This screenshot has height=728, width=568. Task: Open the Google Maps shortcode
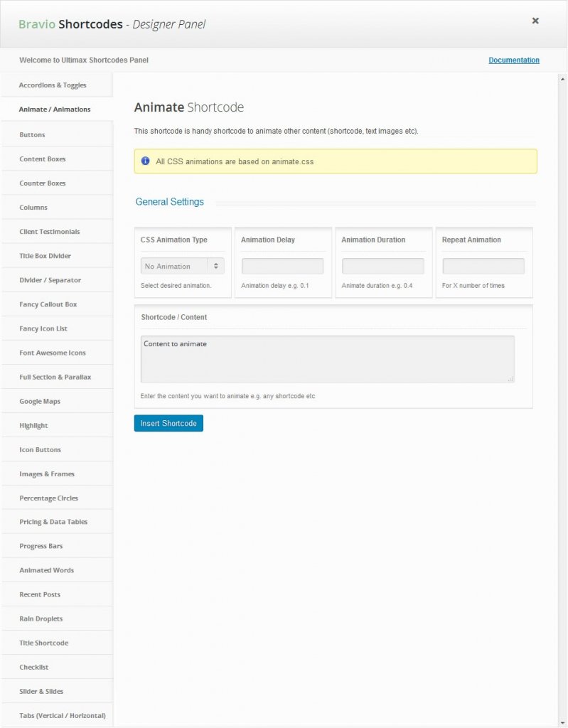tap(40, 402)
